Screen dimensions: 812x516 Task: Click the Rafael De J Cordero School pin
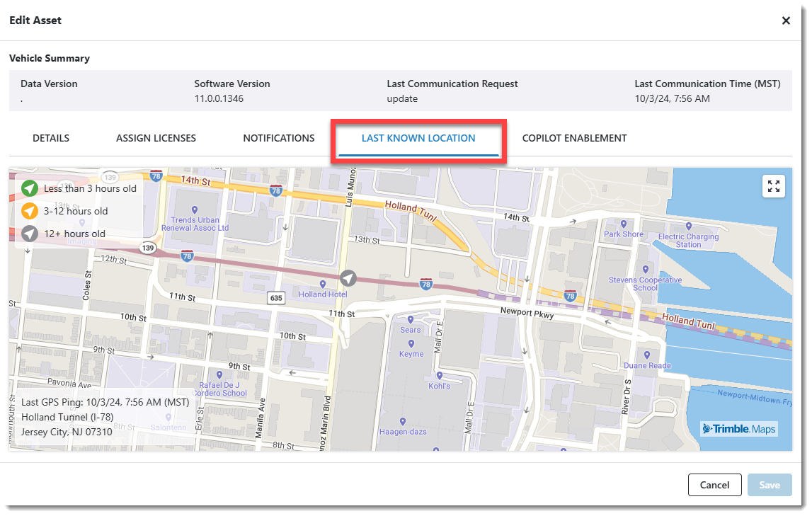(x=219, y=375)
